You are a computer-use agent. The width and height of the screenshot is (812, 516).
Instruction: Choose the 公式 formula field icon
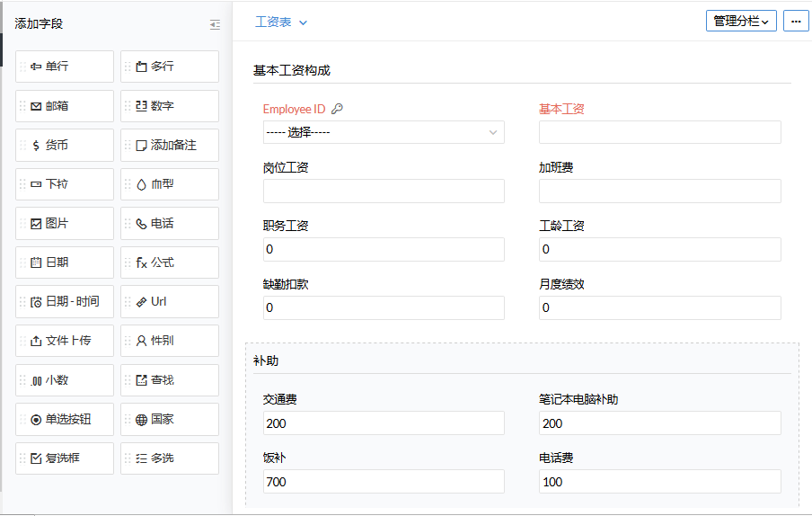click(141, 263)
